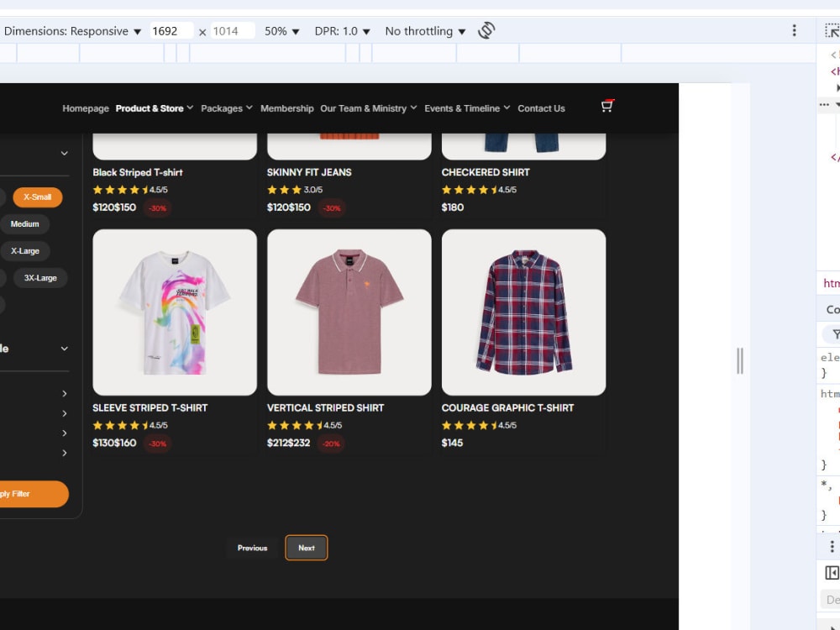
Task: Click SKINNY FIT JEANS 3.0/5 rating
Action: pos(295,190)
